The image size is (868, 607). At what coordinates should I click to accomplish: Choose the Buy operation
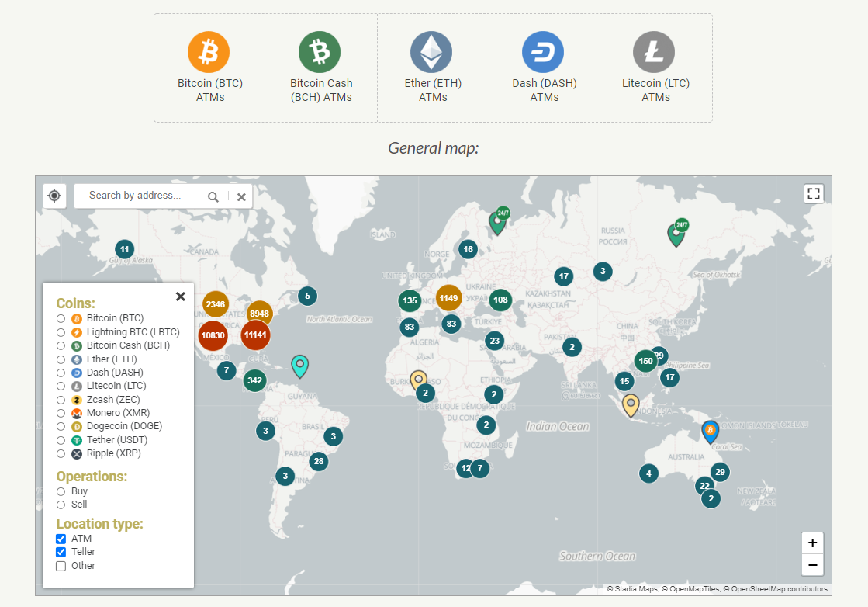pyautogui.click(x=61, y=491)
